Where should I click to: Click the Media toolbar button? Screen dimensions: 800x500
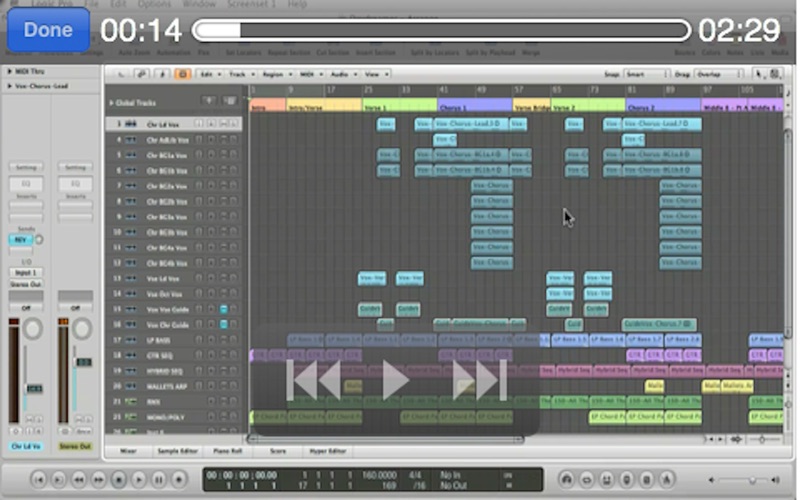pos(779,53)
